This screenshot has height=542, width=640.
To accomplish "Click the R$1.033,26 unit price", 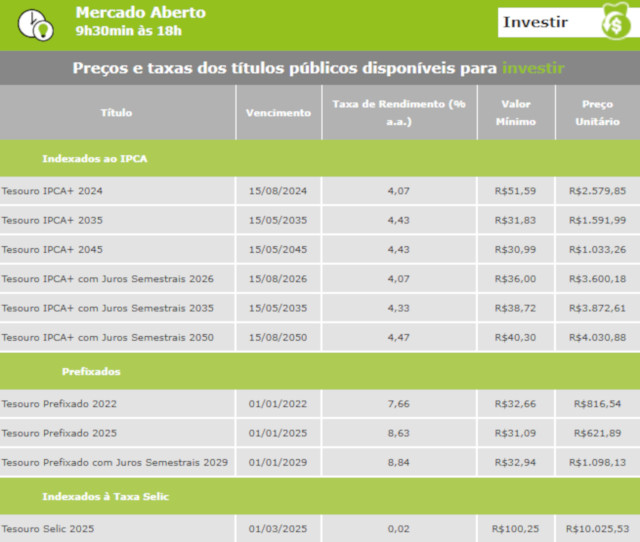I will pyautogui.click(x=597, y=249).
